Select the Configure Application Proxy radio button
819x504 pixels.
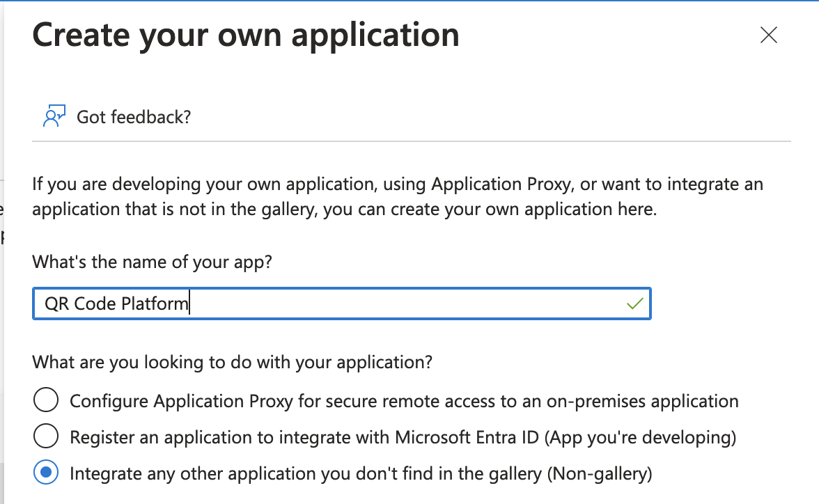(x=46, y=400)
